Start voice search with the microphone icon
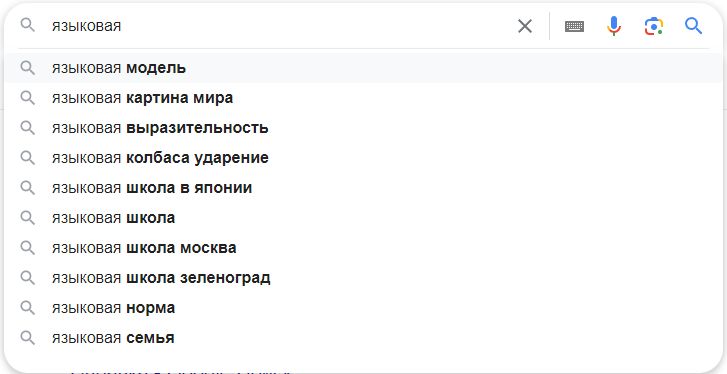727x374 pixels. coord(613,26)
